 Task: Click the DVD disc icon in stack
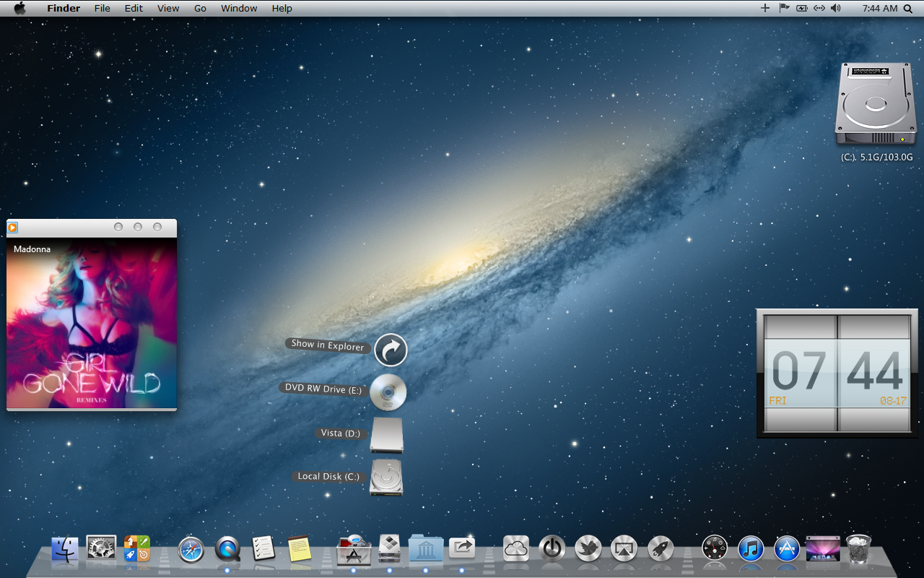tap(388, 393)
